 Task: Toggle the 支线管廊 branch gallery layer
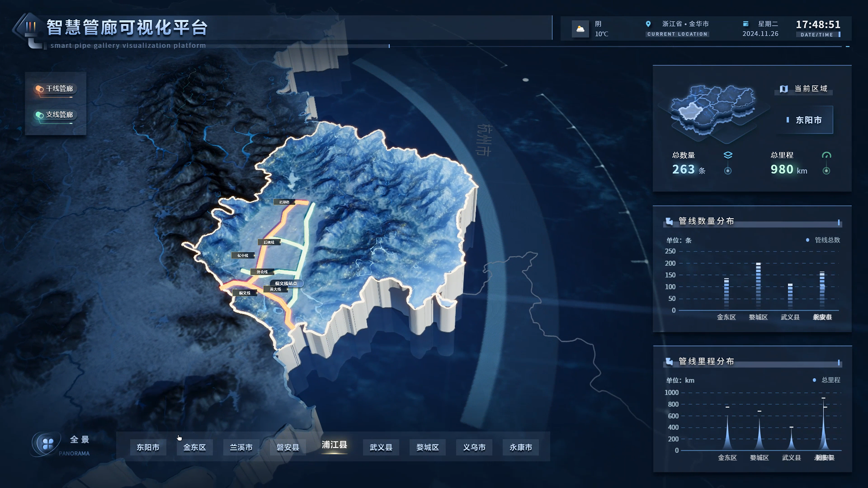coord(55,115)
